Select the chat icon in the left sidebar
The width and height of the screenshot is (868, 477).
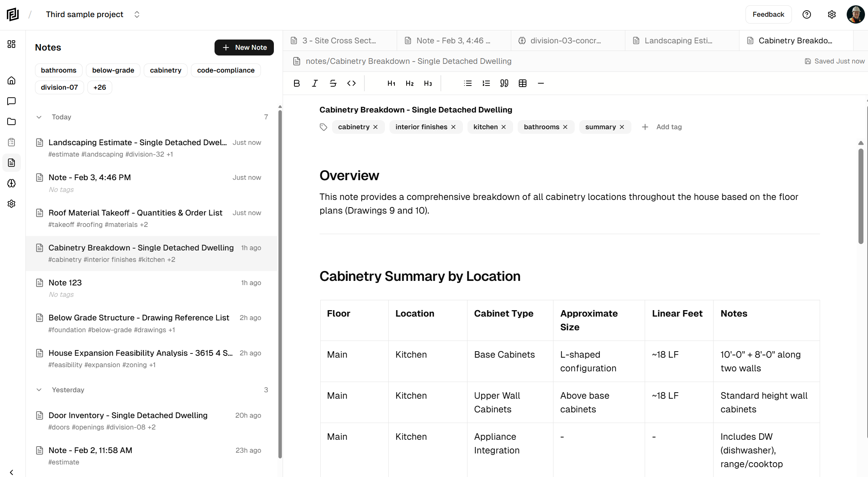(x=11, y=101)
